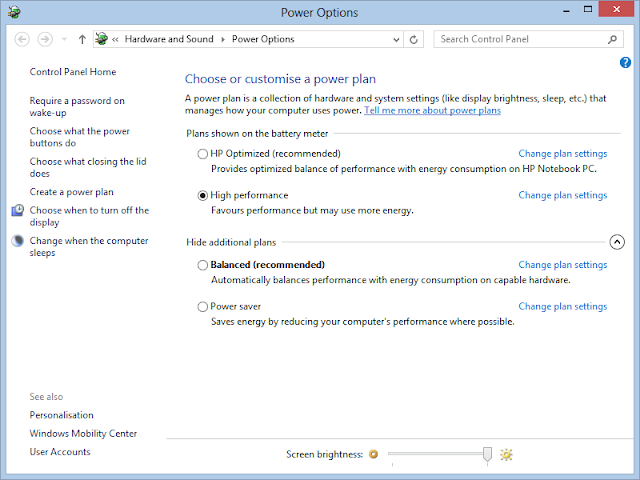Click the Screen brightness slider thumb
Image resolution: width=640 pixels, height=480 pixels.
point(487,454)
